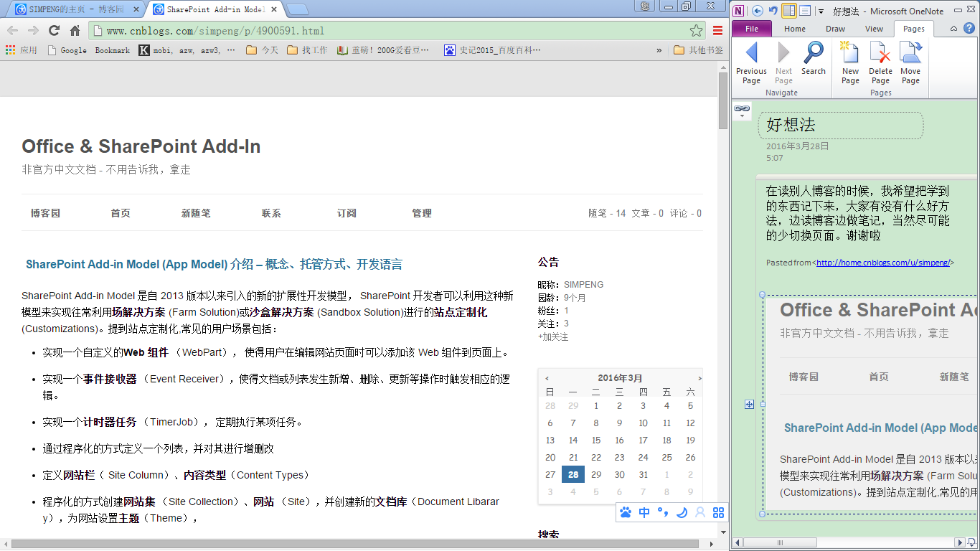Viewport: 980px width, 551px height.
Task: Click 订阅 in blog navigation
Action: (x=347, y=213)
